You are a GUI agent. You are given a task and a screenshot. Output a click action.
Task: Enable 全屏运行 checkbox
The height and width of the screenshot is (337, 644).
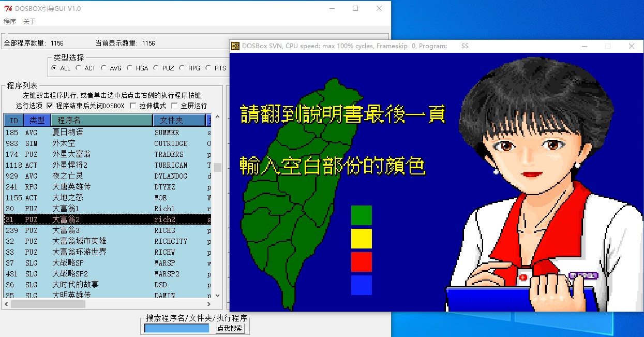coord(174,106)
